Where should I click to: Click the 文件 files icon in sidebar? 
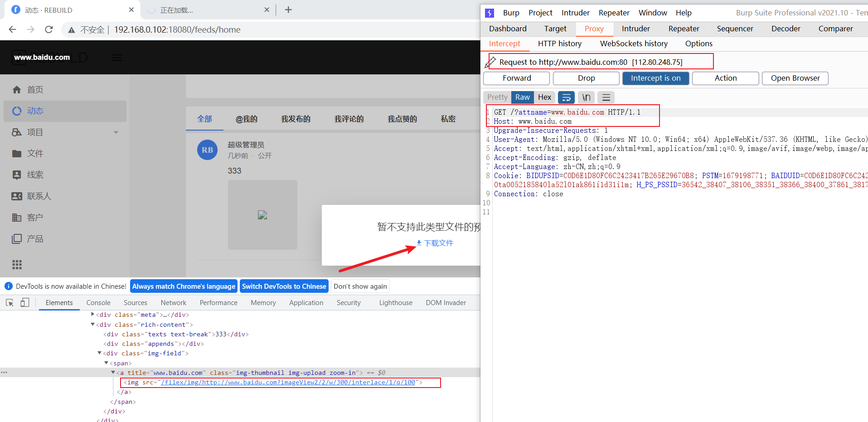pos(17,153)
